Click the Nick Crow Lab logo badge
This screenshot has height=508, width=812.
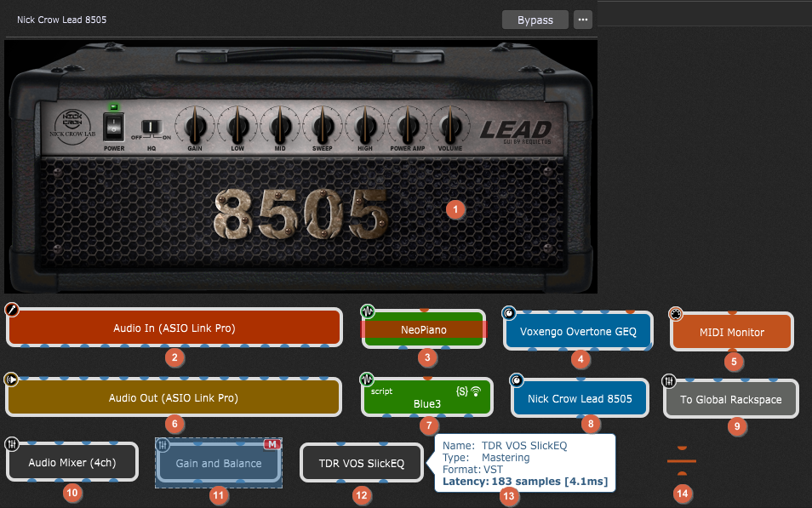[x=72, y=128]
